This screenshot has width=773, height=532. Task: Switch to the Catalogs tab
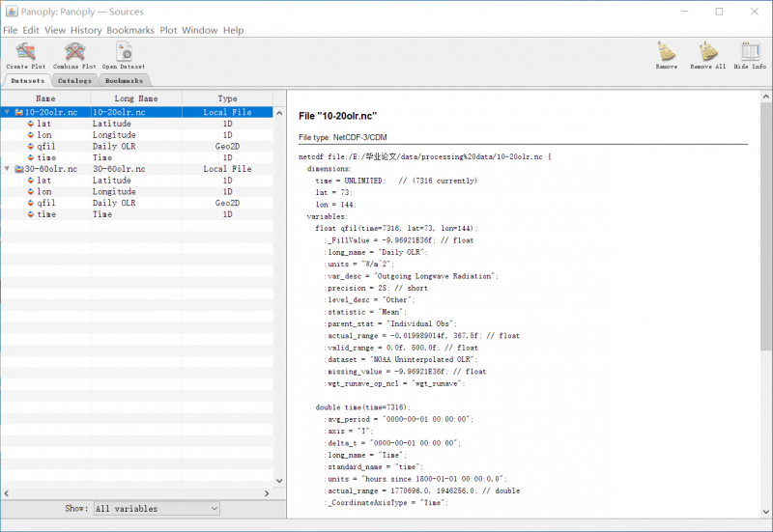click(74, 81)
